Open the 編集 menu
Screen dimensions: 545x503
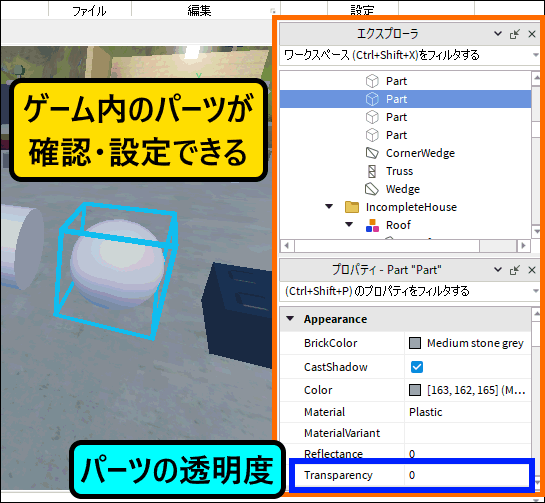(199, 11)
